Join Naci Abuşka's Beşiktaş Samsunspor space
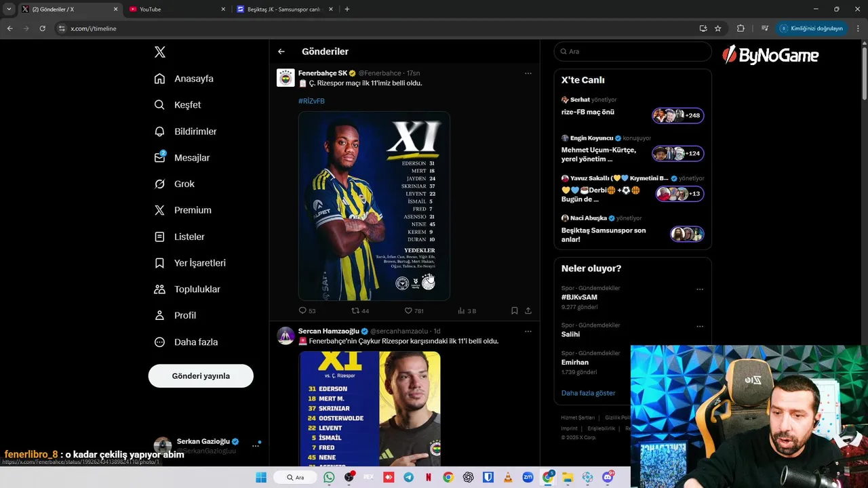The height and width of the screenshot is (488, 868). (x=687, y=234)
